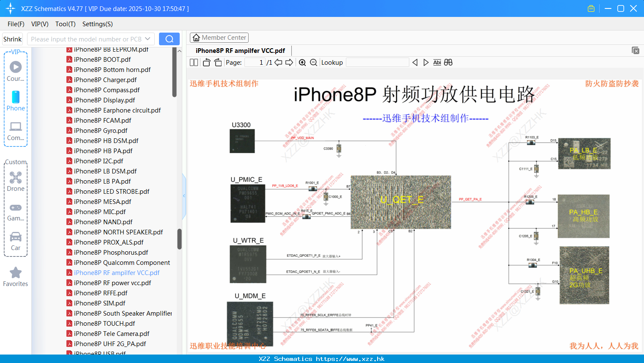Select the Car category icon
Screen dimensions: 644x363
[x=16, y=241]
